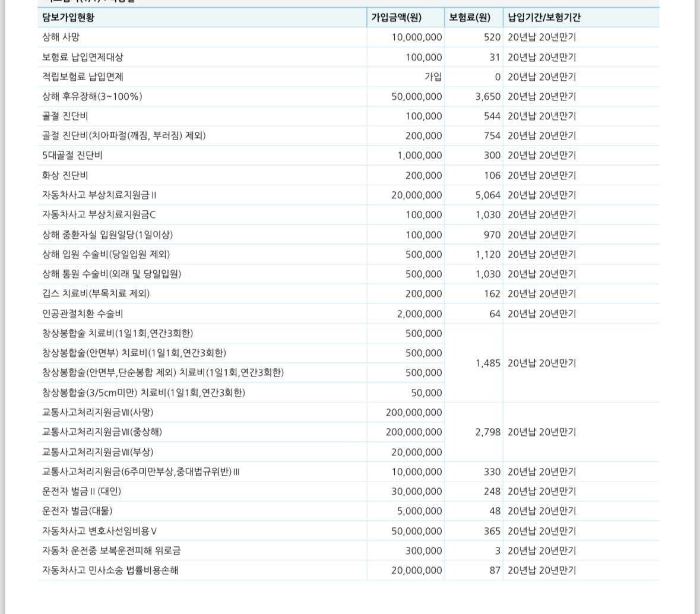
Task: Click the 인공관절치환 수술비 coverage name
Action: (83, 314)
